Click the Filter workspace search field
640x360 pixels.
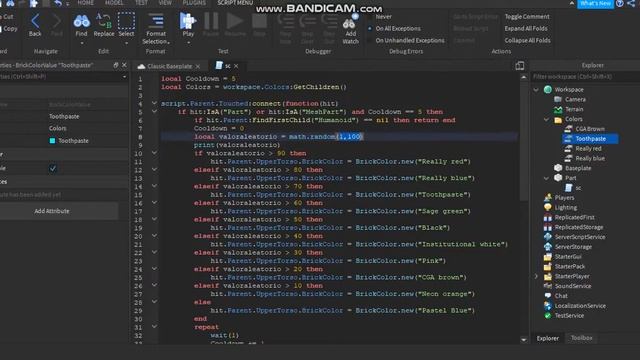[x=584, y=77]
